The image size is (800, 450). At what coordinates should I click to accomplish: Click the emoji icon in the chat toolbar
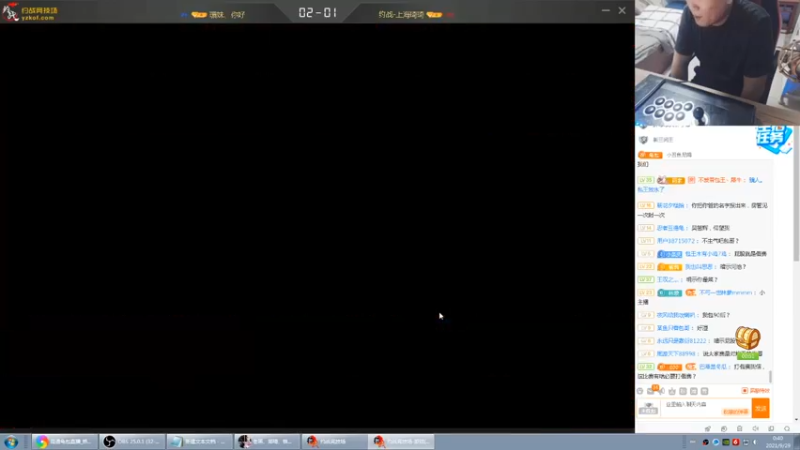(x=640, y=391)
